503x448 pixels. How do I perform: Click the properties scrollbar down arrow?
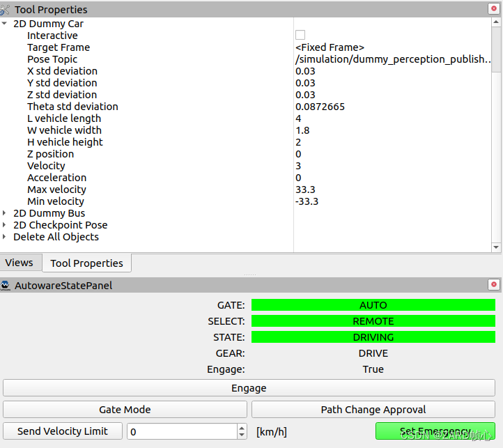tap(496, 247)
